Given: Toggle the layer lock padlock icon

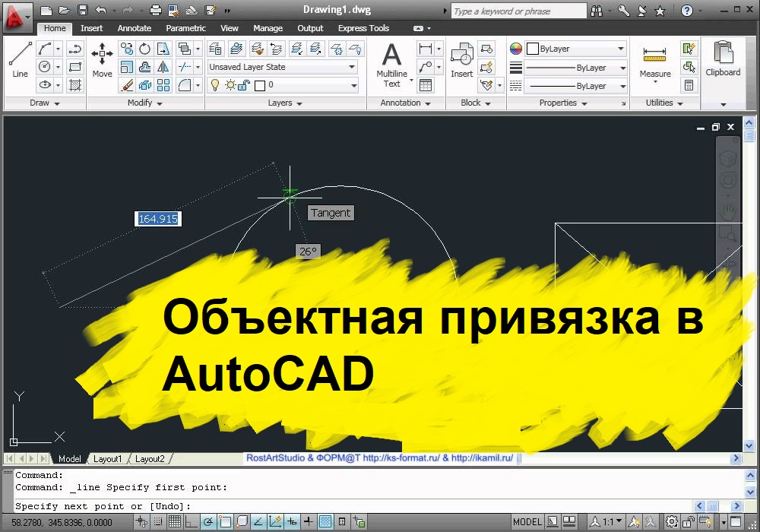Looking at the screenshot, I should click(244, 86).
